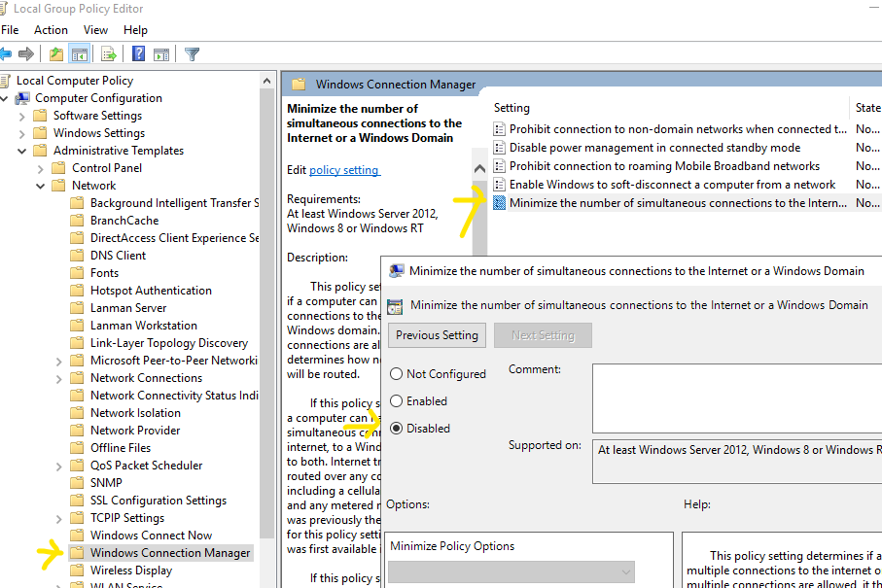Collapse the Administrative Templates node
Image resolution: width=882 pixels, height=588 pixels.
tap(22, 152)
